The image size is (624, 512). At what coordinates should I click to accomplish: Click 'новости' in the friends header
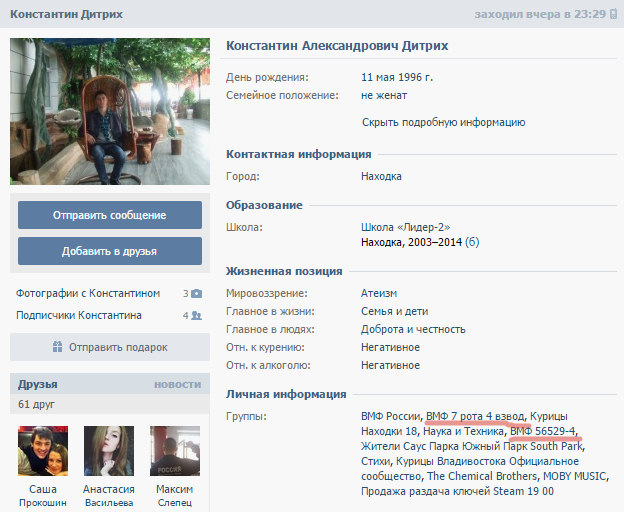click(x=177, y=384)
